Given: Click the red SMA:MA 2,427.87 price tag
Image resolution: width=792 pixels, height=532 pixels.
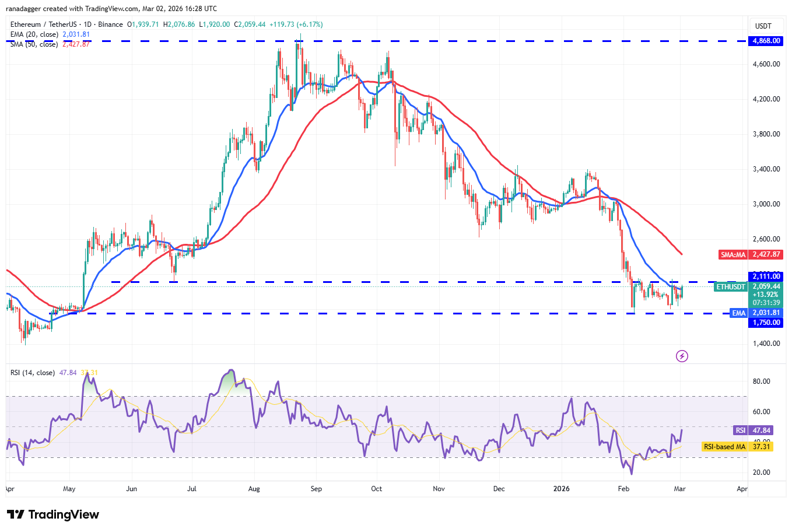Looking at the screenshot, I should (x=751, y=254).
